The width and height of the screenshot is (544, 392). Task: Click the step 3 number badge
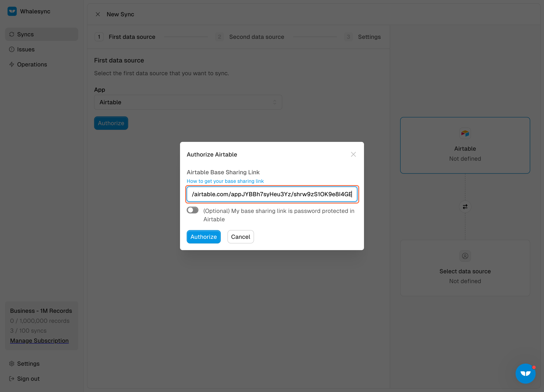point(348,37)
